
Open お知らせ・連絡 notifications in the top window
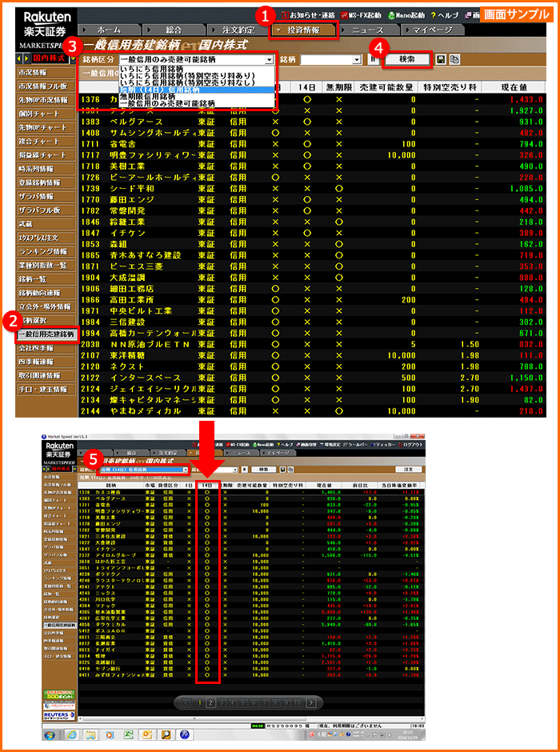[x=307, y=15]
